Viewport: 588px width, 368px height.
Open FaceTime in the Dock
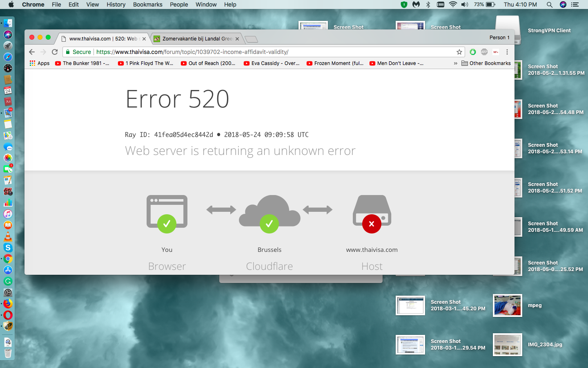[8, 169]
